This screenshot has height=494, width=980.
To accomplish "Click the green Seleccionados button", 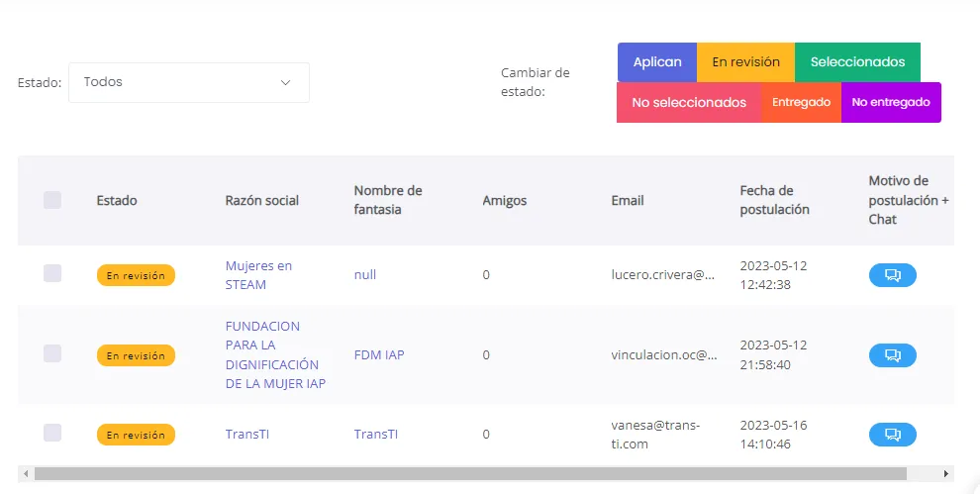I will tap(857, 61).
